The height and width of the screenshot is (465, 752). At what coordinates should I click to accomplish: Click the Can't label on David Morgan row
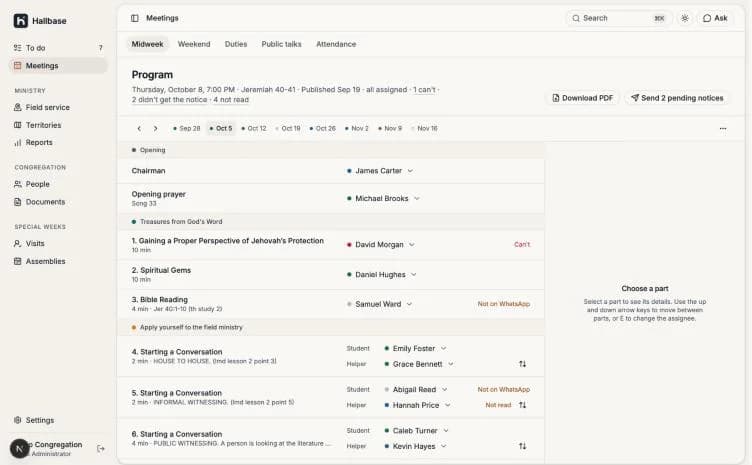522,244
